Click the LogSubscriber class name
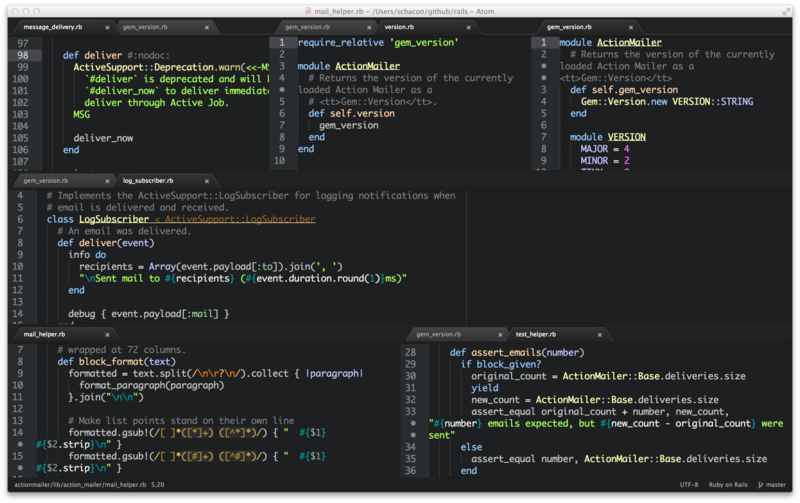Viewport: 800px width, 503px height. 113,218
